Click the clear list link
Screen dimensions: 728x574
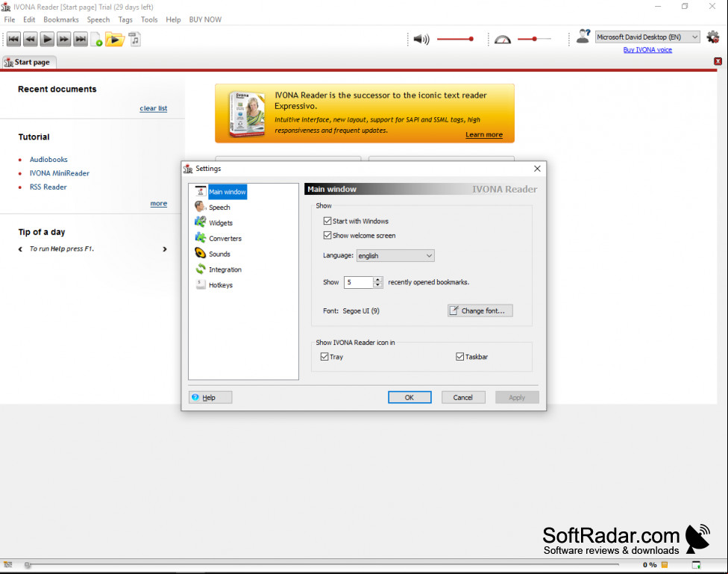[x=153, y=108]
